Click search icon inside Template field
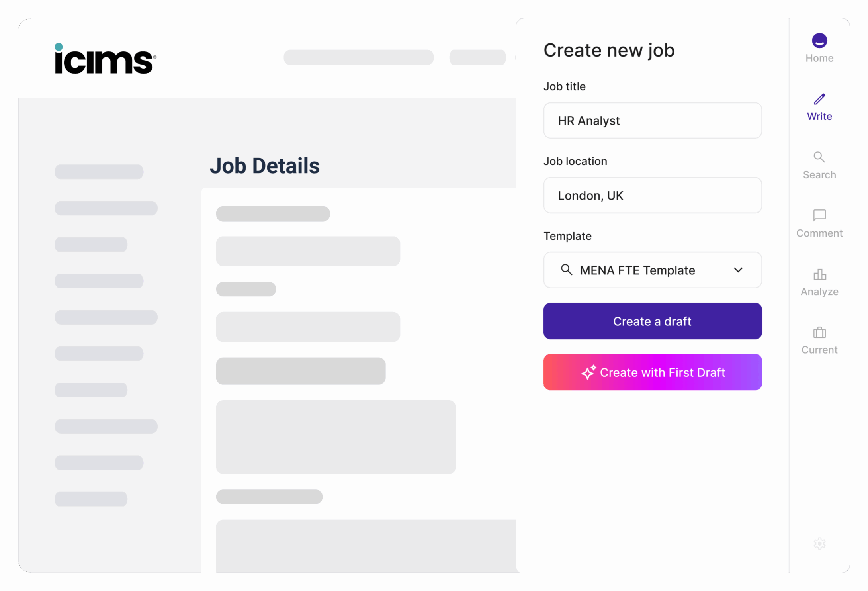 pyautogui.click(x=566, y=270)
